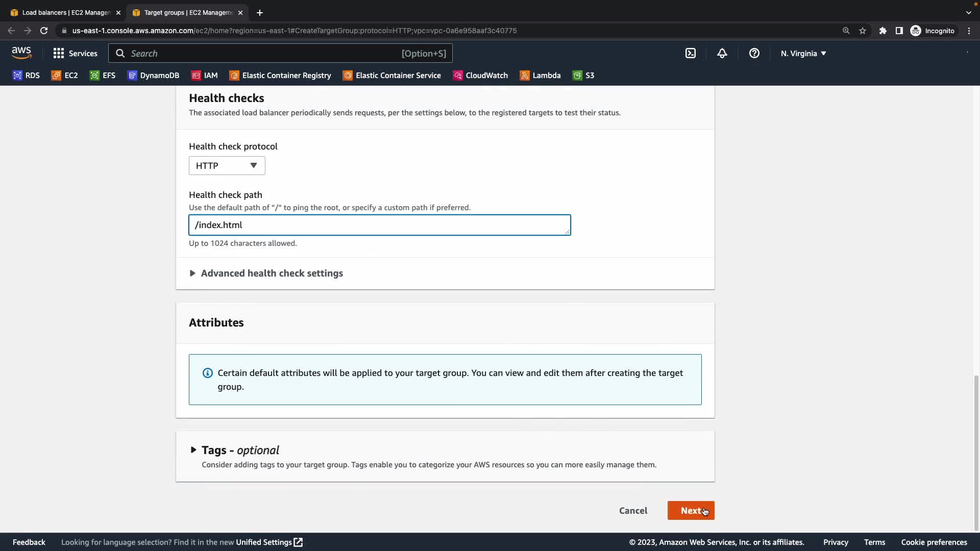980x551 pixels.
Task: Open the DynamoDB shortcut in favorites bar
Action: (x=153, y=76)
